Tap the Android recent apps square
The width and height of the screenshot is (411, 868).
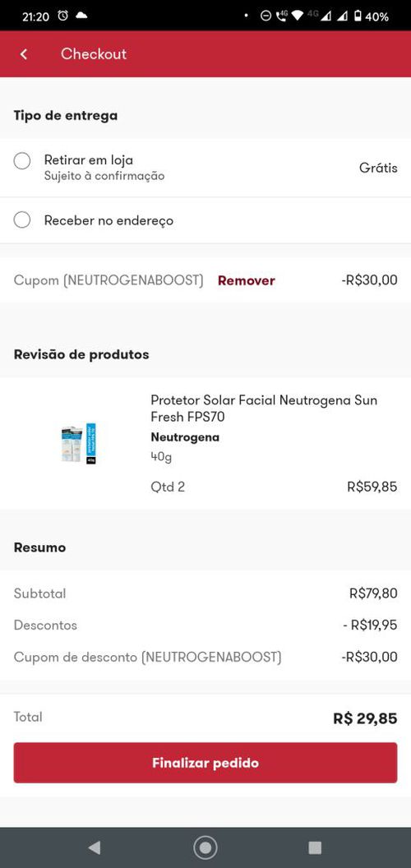pyautogui.click(x=315, y=847)
